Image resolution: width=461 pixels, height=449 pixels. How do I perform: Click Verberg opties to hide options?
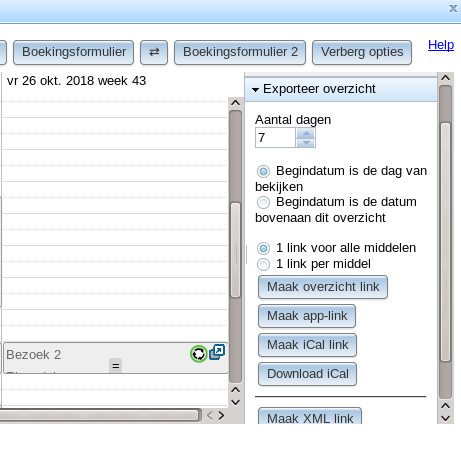362,52
